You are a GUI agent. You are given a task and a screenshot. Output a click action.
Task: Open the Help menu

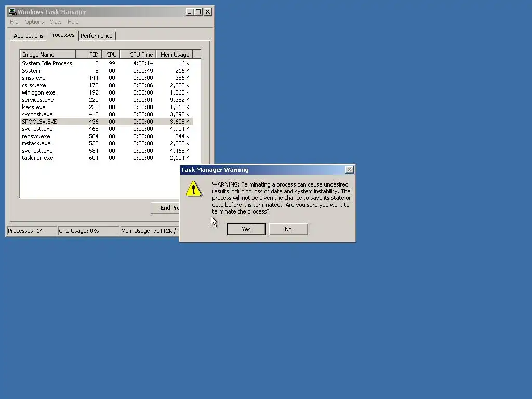[x=73, y=22]
